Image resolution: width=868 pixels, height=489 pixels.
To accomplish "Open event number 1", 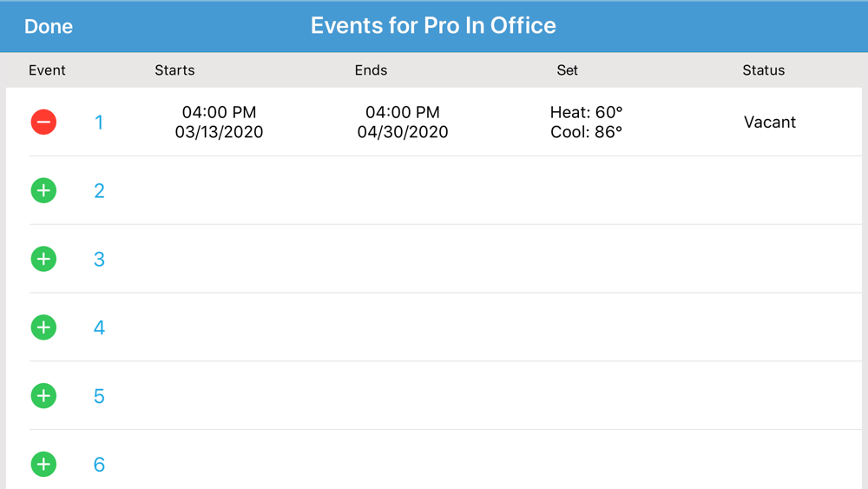I will [x=99, y=122].
